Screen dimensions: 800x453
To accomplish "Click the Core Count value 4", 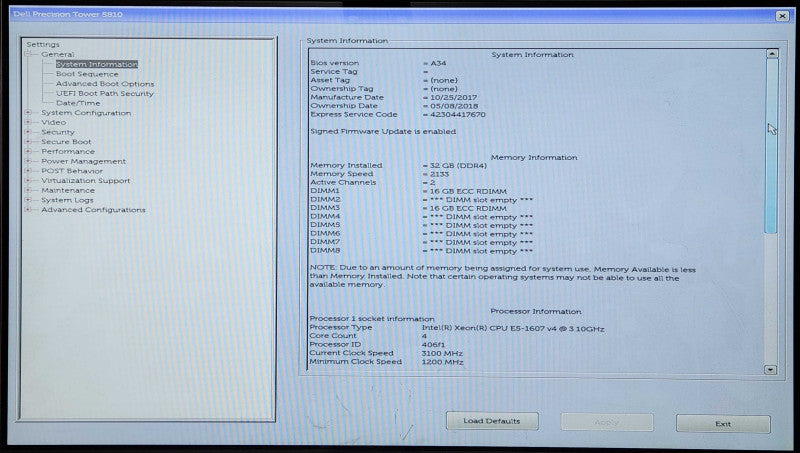I will pyautogui.click(x=424, y=336).
